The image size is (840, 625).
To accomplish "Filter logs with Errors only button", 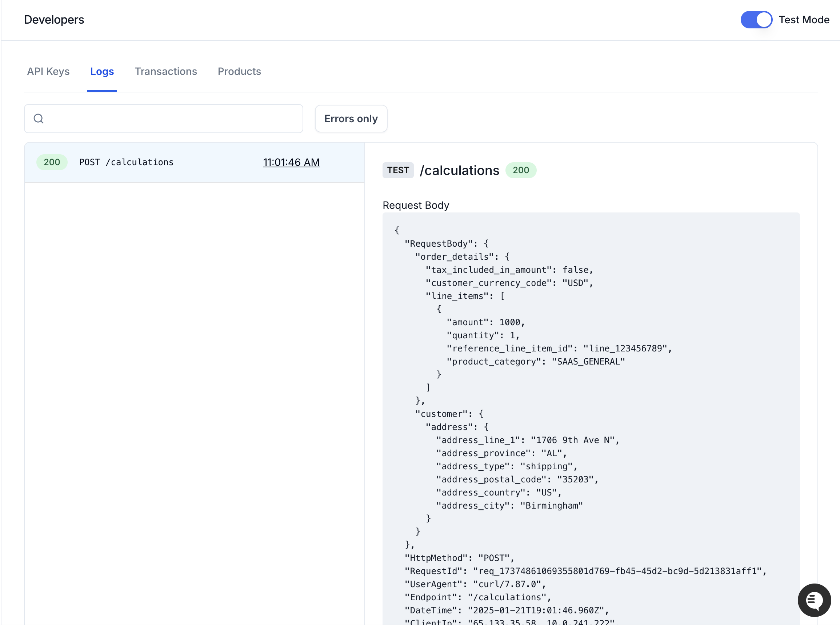I will [x=351, y=119].
